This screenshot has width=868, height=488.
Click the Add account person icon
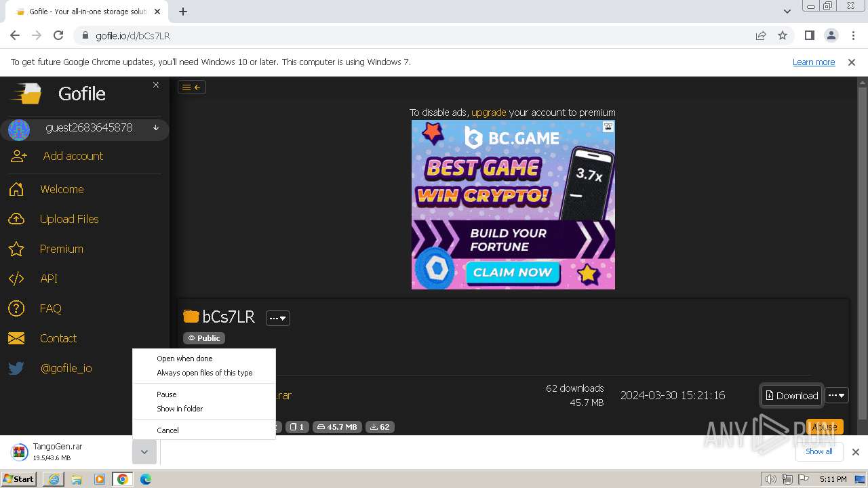18,156
